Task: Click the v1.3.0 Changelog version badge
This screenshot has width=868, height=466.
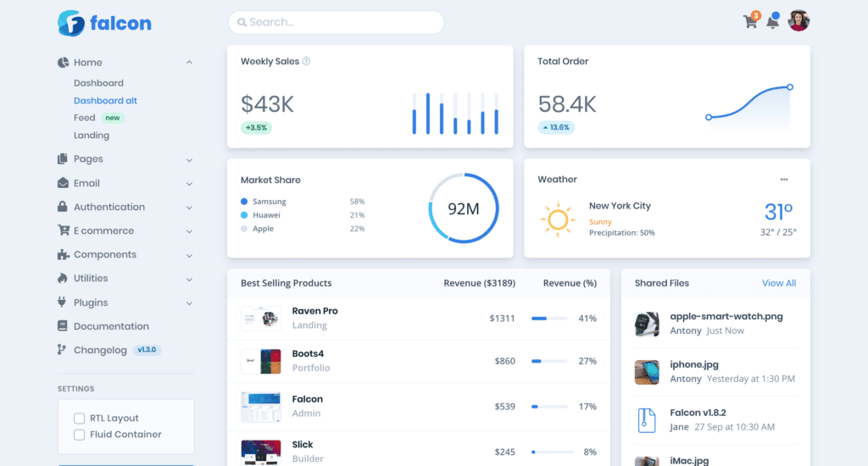Action: [147, 350]
